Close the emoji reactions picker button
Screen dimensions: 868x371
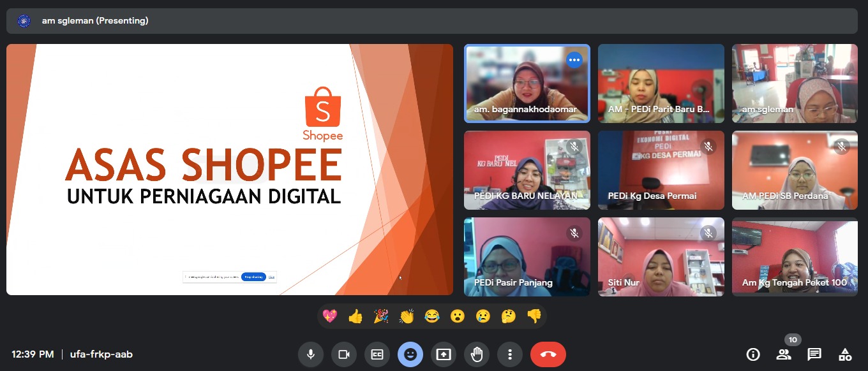click(410, 354)
